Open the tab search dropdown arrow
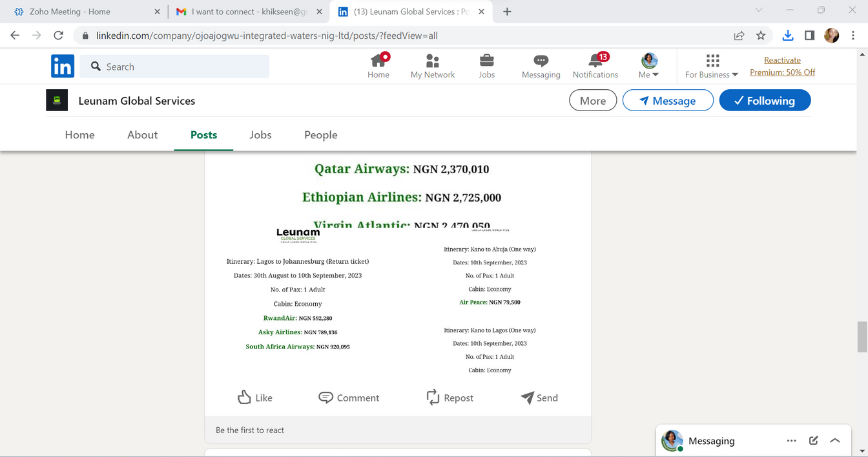This screenshot has height=457, width=868. [759, 10]
